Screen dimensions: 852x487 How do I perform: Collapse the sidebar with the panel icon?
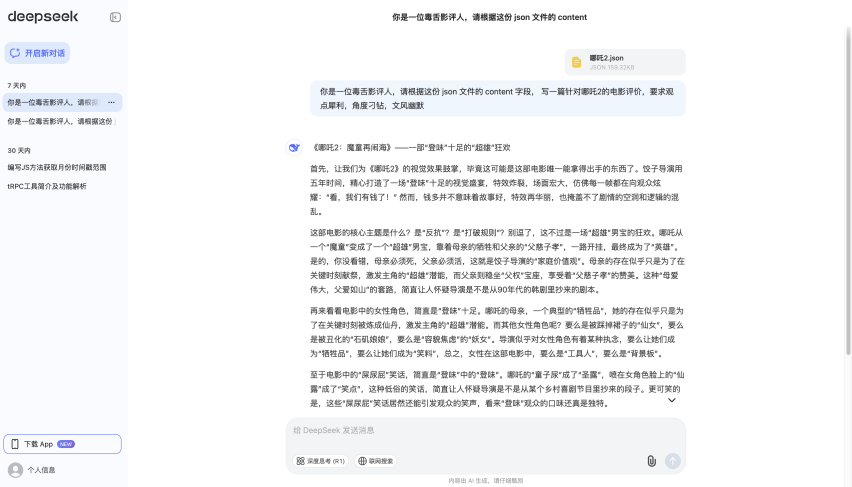[115, 17]
